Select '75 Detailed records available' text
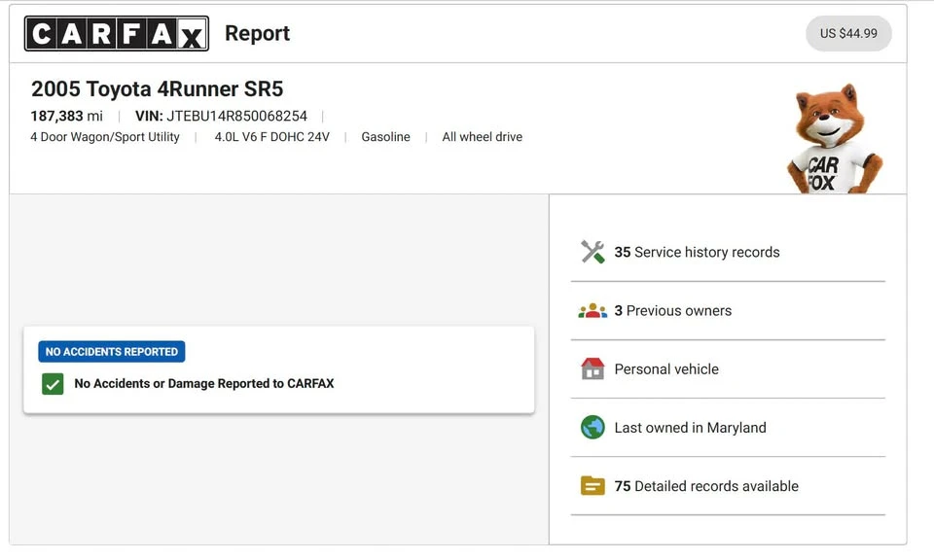Screen dimensions: 934x560 click(706, 486)
